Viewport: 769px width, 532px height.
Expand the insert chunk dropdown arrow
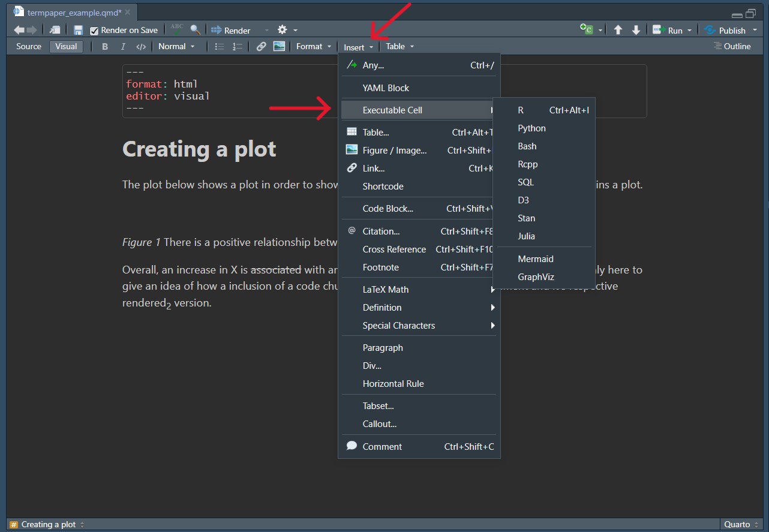(x=600, y=30)
